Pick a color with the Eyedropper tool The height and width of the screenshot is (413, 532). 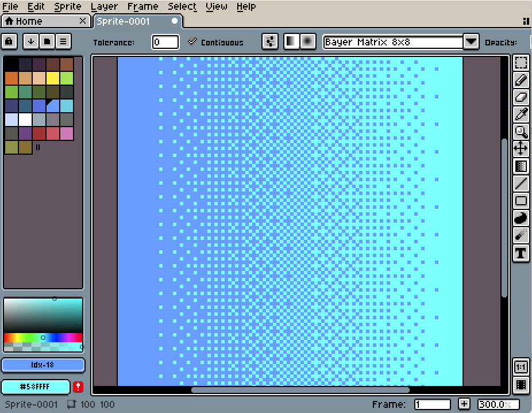pos(521,114)
